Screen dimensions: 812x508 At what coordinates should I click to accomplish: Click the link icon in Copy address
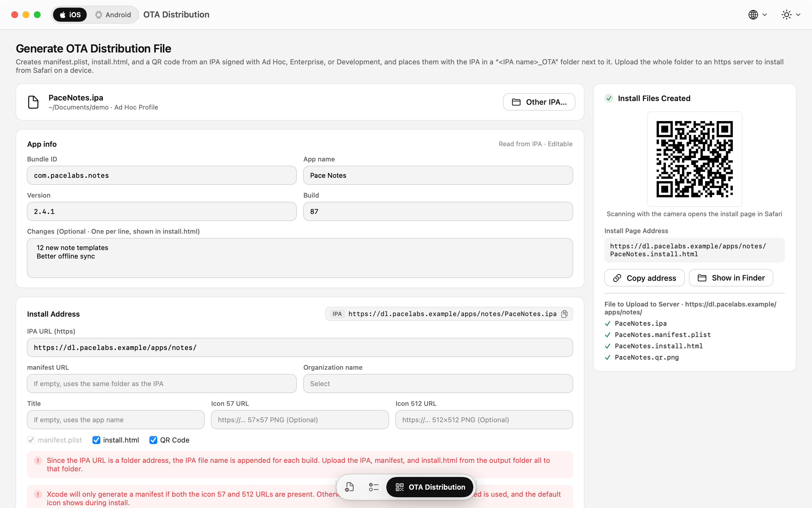point(617,278)
